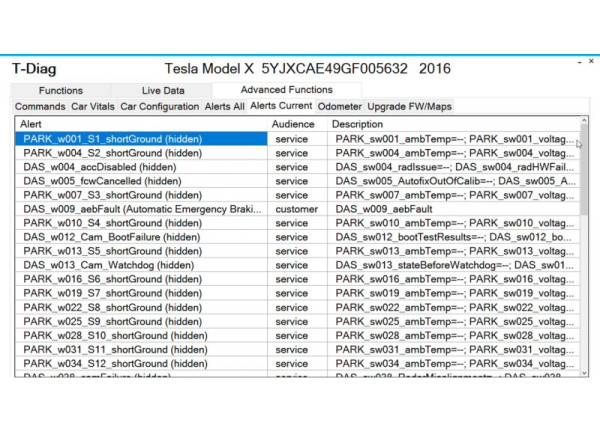Select the DAS_w012_Cam_BootFailure alert row
The image size is (600, 433).
(140, 237)
